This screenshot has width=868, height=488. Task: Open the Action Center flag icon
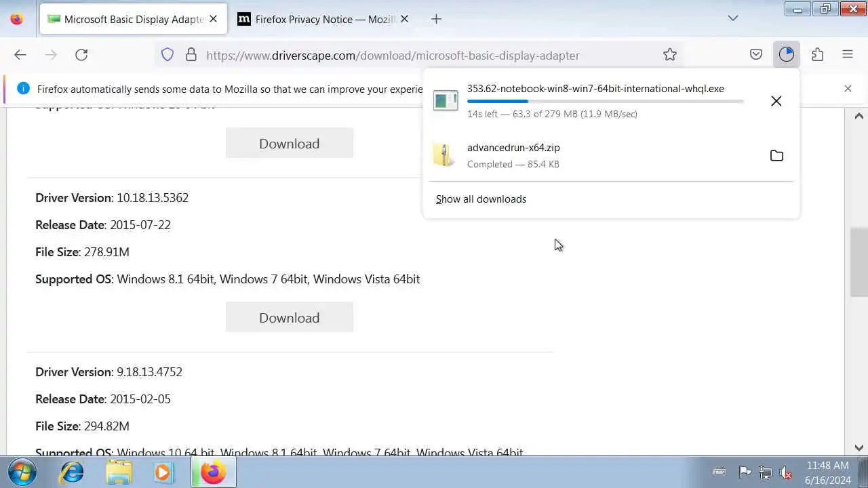click(x=745, y=472)
